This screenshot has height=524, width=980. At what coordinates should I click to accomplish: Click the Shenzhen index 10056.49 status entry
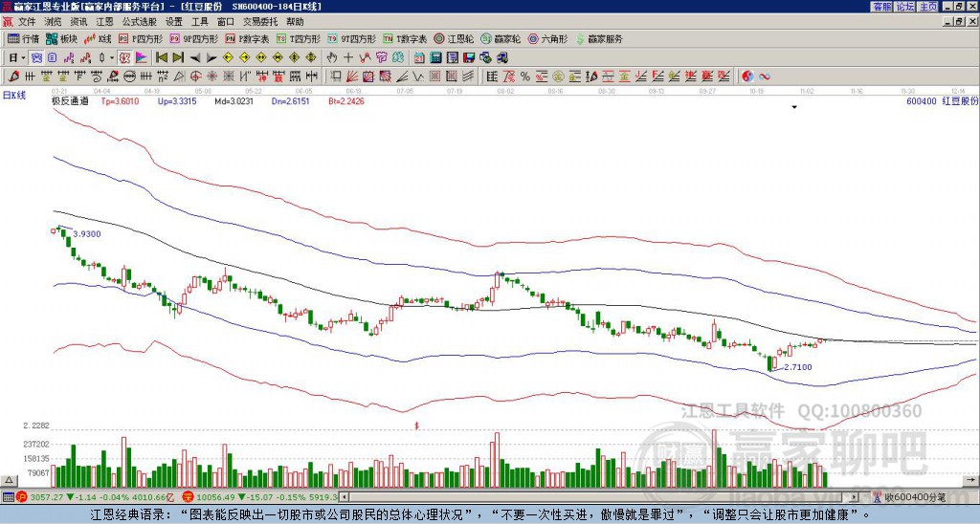(x=260, y=497)
